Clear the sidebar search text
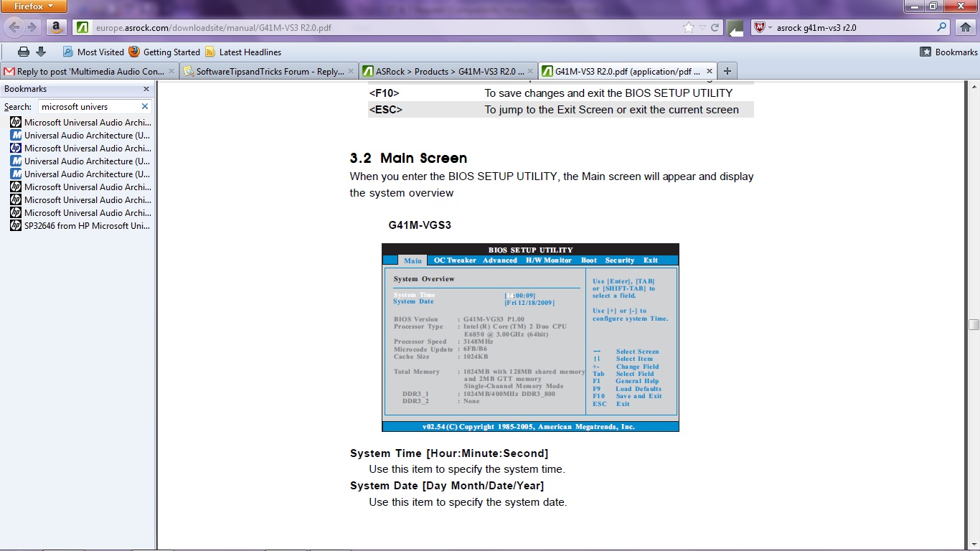Screen dimensions: 980x551 144,106
